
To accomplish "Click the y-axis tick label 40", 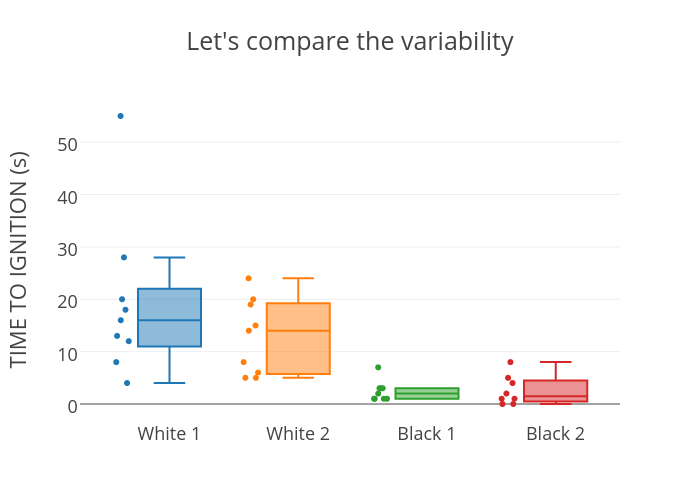I will pos(67,196).
